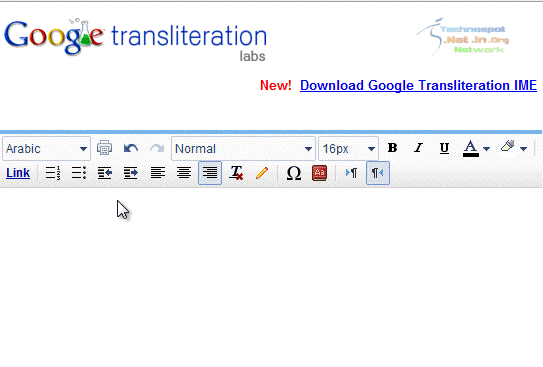The image size is (543, 367).
Task: Increase the text indent
Action: 131,172
